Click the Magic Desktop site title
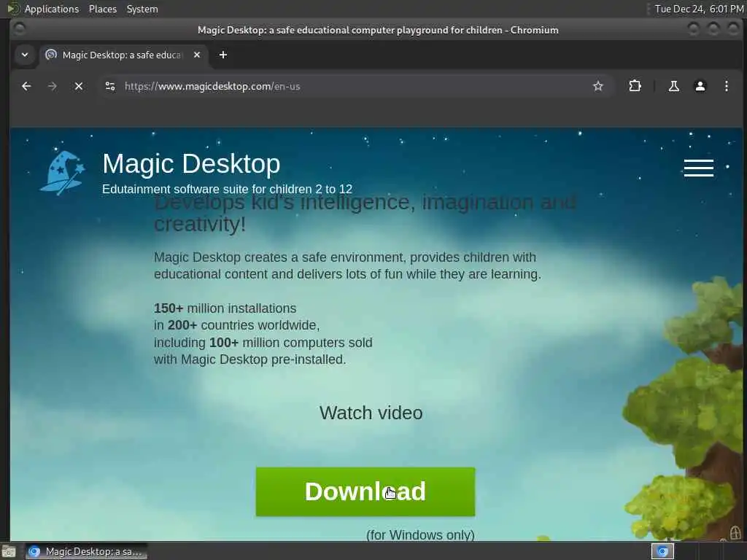Image resolution: width=747 pixels, height=560 pixels. click(x=191, y=164)
